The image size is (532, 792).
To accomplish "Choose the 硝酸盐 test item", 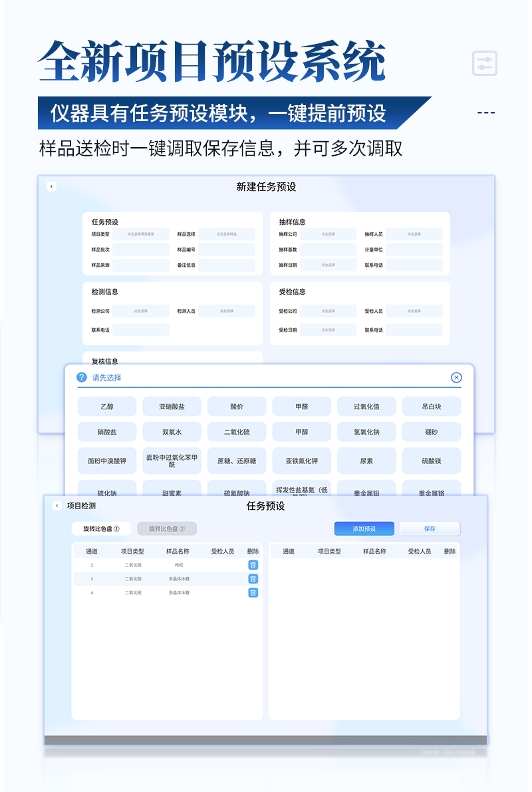I will pos(107,433).
